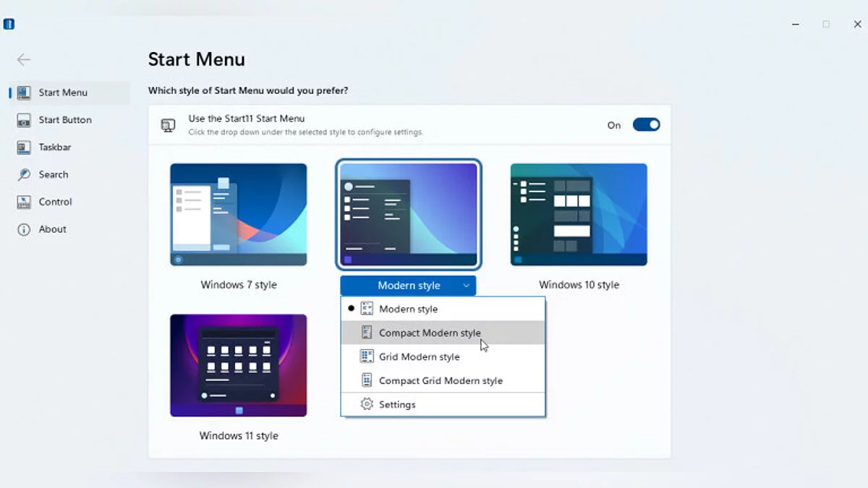Viewport: 868px width, 488px height.
Task: Switch to the Search section
Action: tap(70, 174)
